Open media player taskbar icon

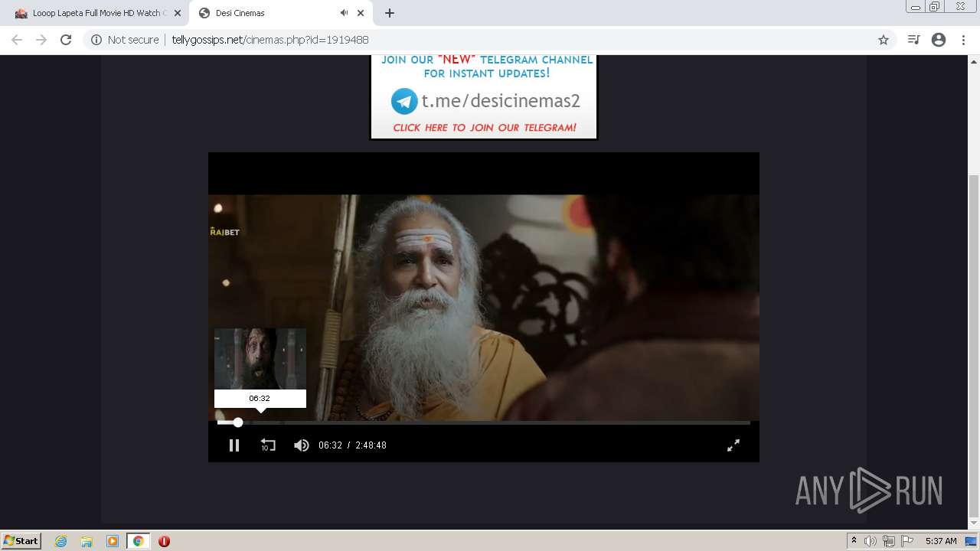pos(113,541)
